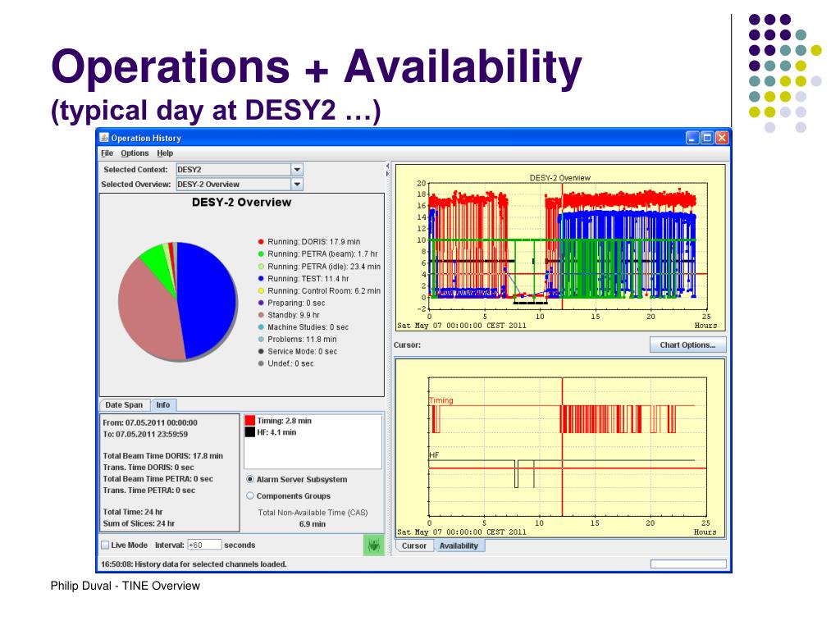The width and height of the screenshot is (840, 630).
Task: Click legend entry Undef.: 0 sec
Action: [286, 363]
